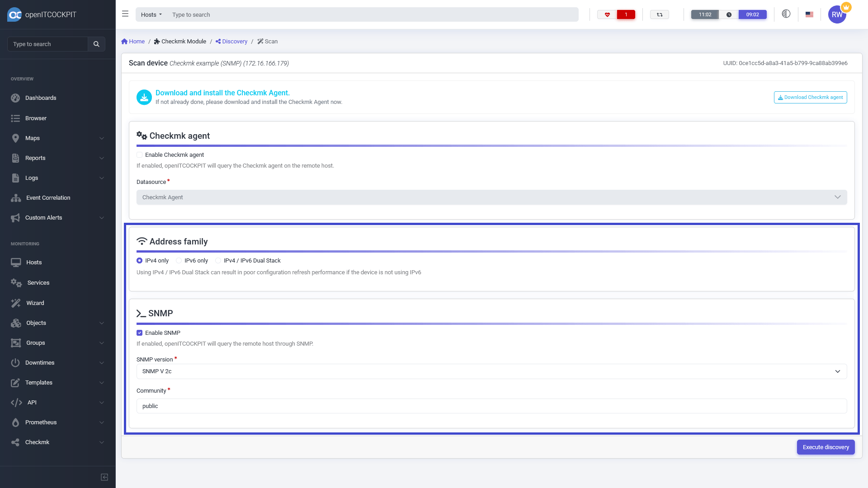The height and width of the screenshot is (488, 868).
Task: Expand the Templates sidebar menu
Action: click(102, 383)
